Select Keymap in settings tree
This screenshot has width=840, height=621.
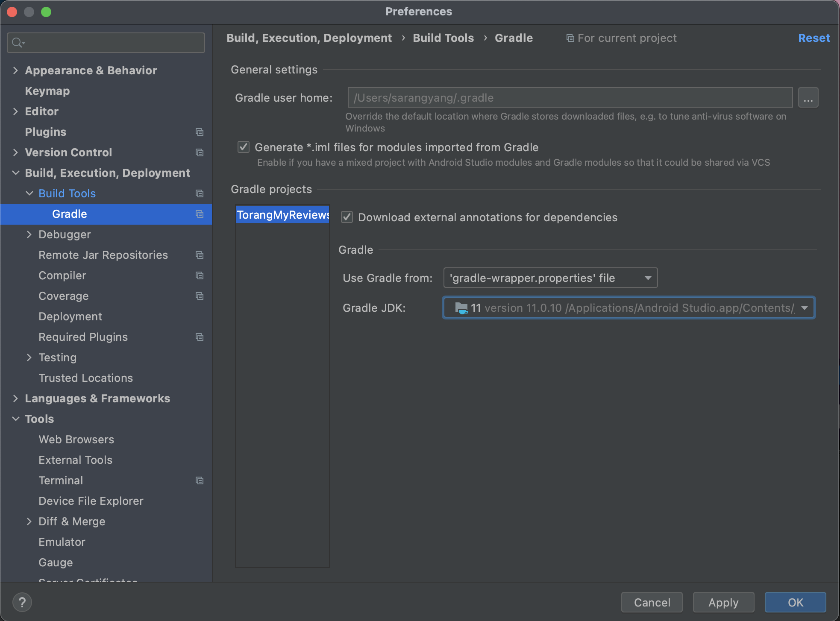click(47, 91)
